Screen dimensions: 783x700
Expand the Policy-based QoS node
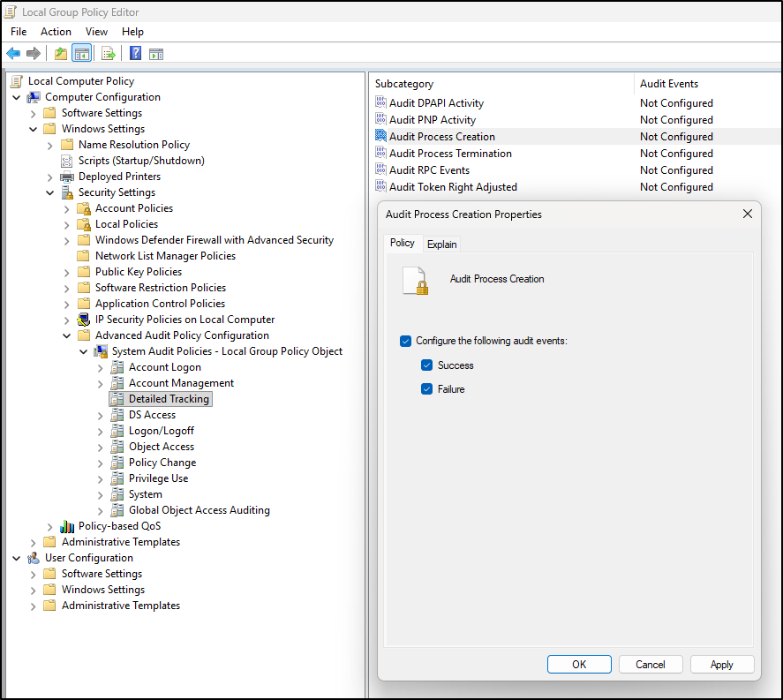pos(49,527)
